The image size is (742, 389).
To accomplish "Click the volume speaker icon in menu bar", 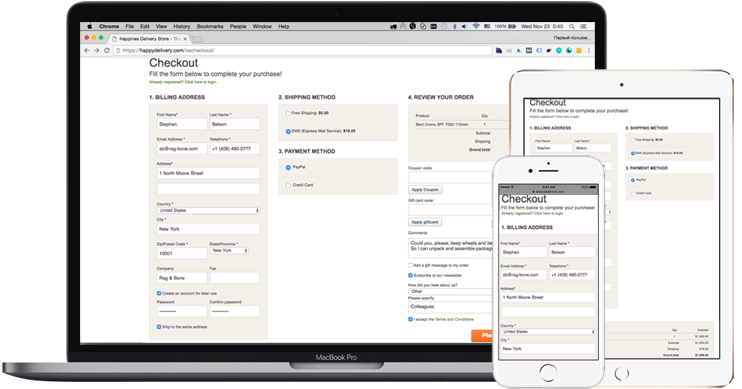I will click(464, 27).
